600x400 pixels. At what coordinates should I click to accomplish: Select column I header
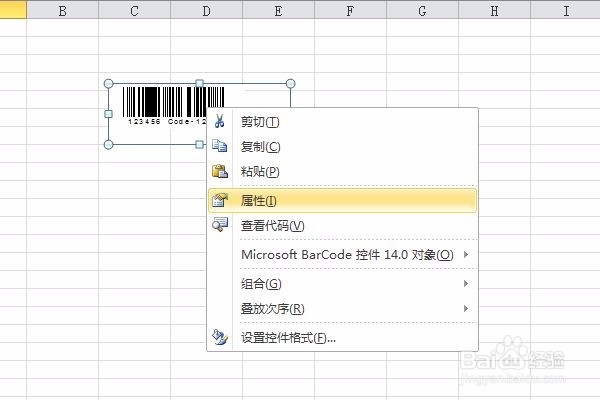[566, 10]
